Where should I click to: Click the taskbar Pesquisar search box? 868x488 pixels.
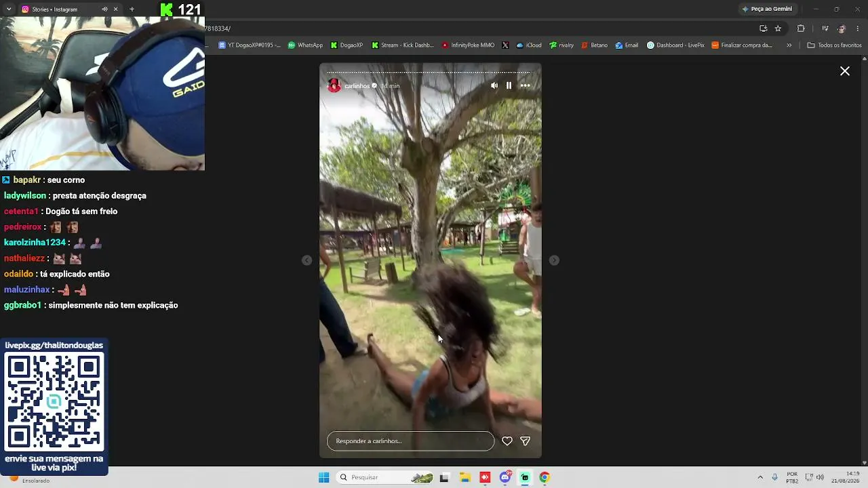(x=385, y=477)
